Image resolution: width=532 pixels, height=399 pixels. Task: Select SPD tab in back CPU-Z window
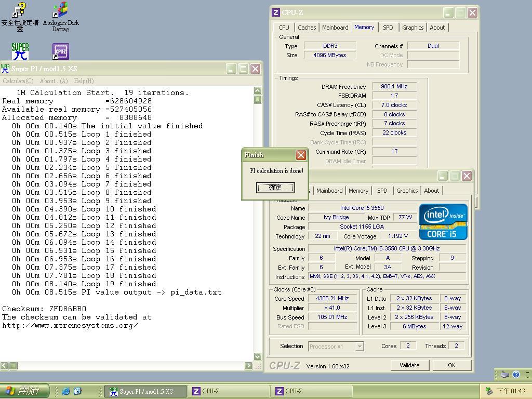pos(388,28)
